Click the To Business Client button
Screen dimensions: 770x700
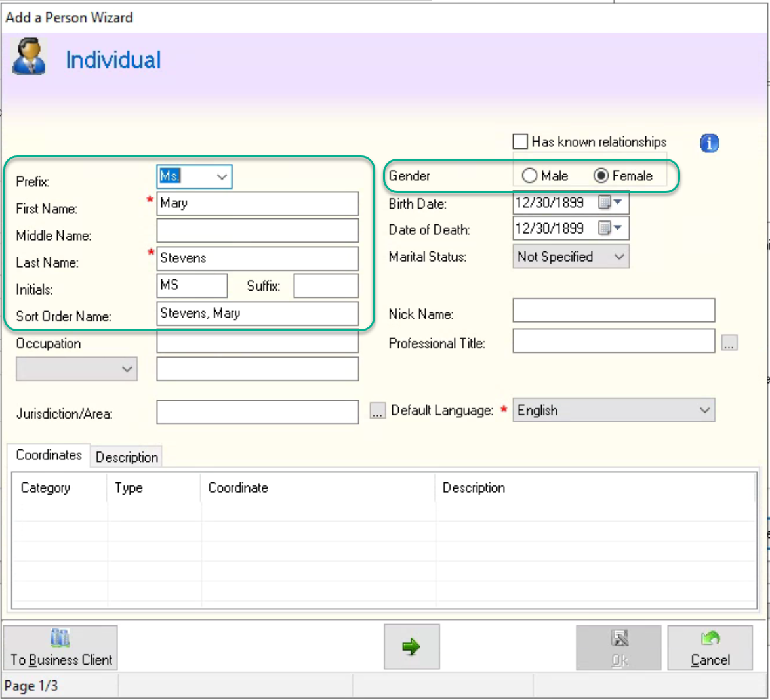click(60, 648)
